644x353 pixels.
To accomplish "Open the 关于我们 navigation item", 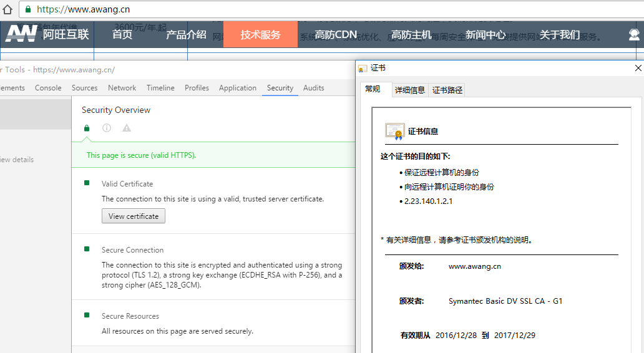I will coord(560,34).
